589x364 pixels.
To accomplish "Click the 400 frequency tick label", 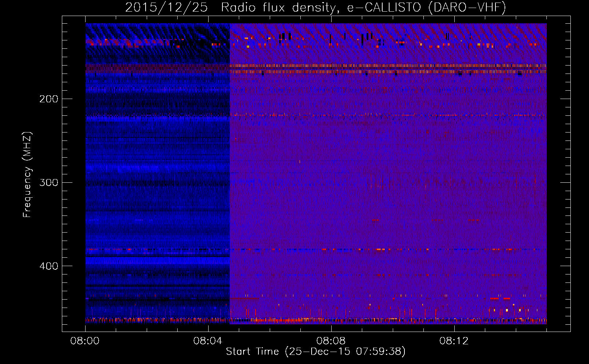I will (x=49, y=266).
